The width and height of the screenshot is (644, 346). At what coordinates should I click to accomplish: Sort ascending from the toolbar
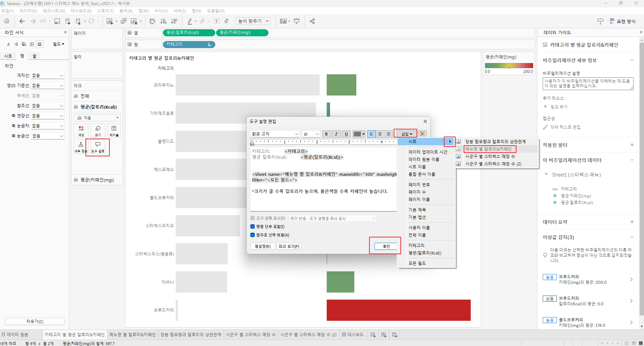pos(164,21)
